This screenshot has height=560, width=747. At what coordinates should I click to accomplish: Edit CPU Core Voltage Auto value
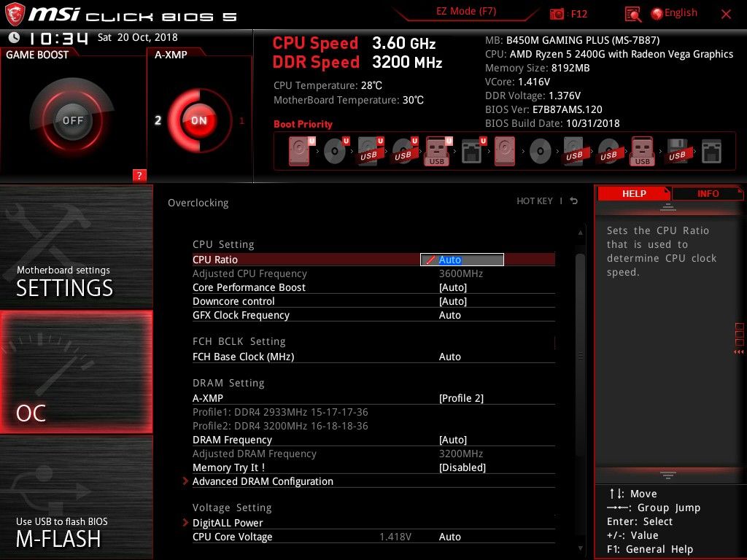click(x=449, y=537)
